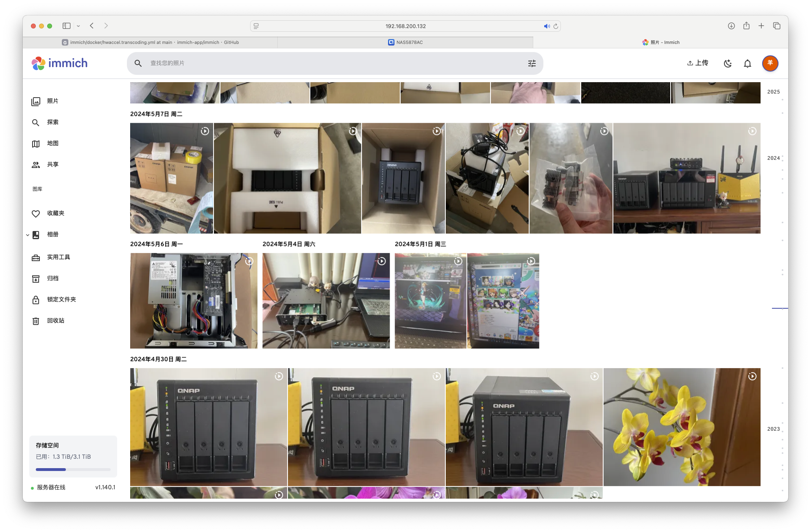Click the Upload (上传) button
811x532 pixels.
pos(698,63)
